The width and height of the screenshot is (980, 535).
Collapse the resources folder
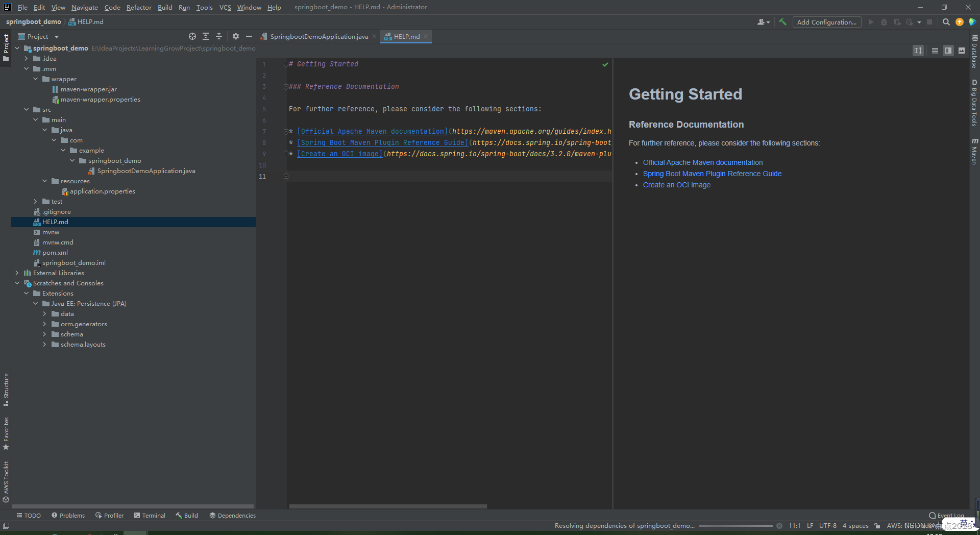click(x=44, y=181)
